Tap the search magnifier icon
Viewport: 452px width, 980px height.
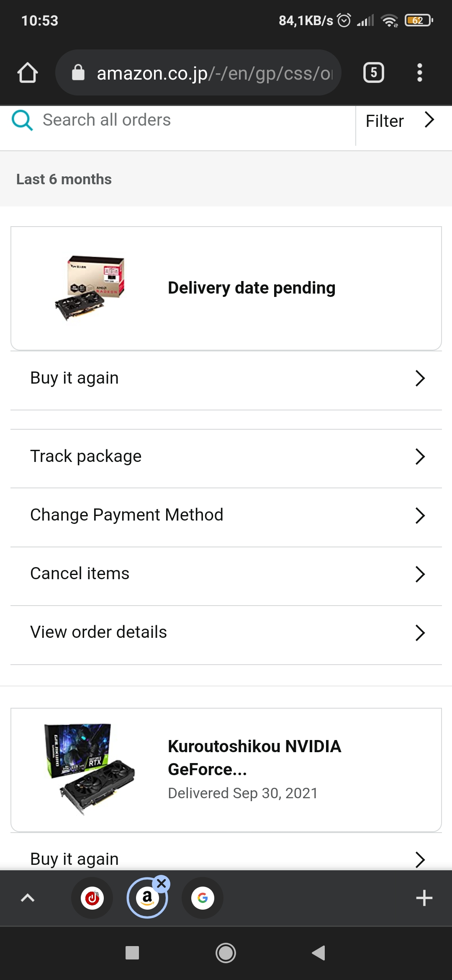point(22,121)
